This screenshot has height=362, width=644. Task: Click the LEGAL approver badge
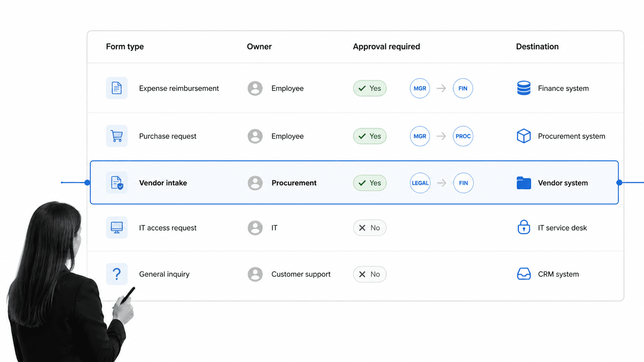420,183
